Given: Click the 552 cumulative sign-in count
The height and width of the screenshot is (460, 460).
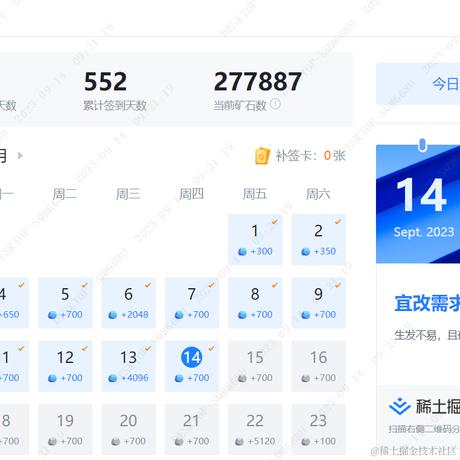Looking at the screenshot, I should [x=105, y=82].
